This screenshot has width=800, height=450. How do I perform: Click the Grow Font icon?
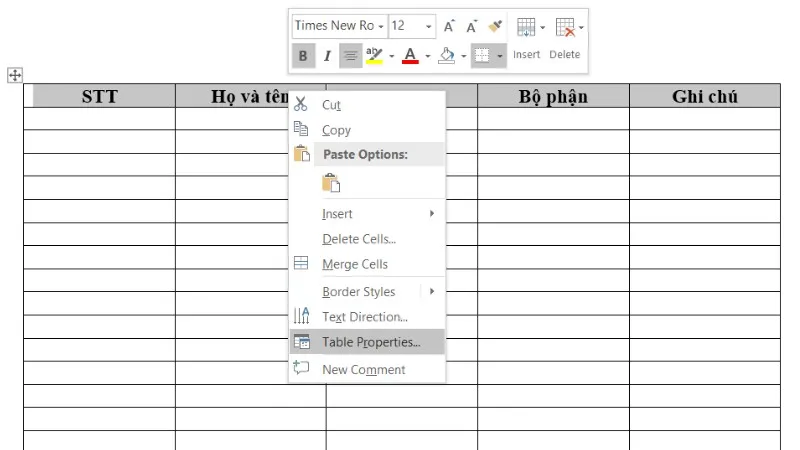(x=449, y=26)
